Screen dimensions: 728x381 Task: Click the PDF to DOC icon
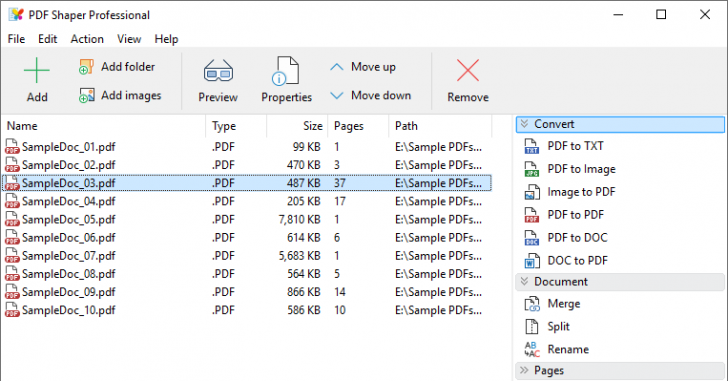click(x=532, y=238)
